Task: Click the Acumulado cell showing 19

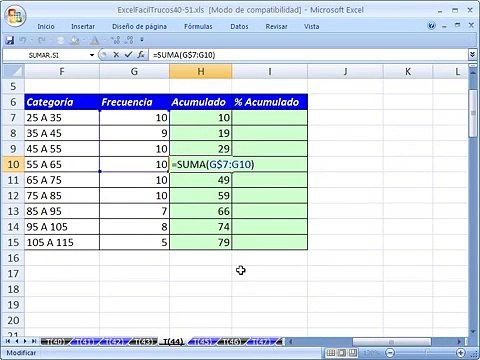Action: [x=201, y=133]
